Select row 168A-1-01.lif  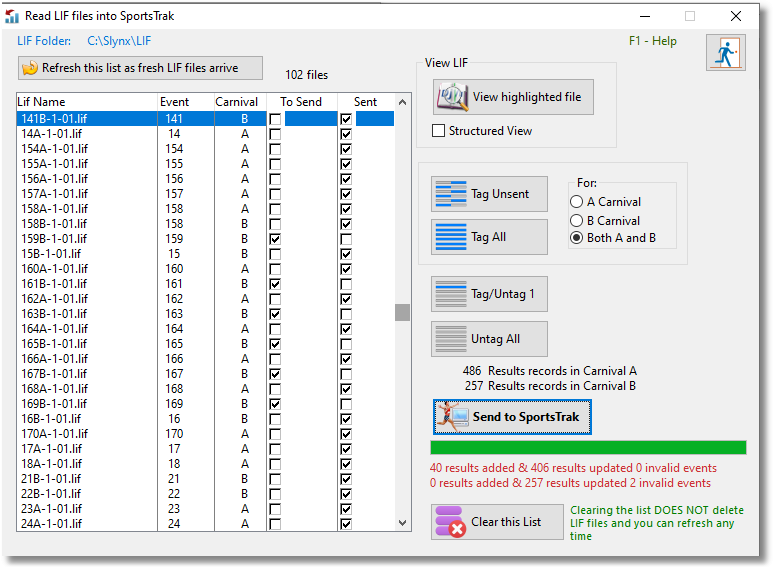(x=206, y=389)
